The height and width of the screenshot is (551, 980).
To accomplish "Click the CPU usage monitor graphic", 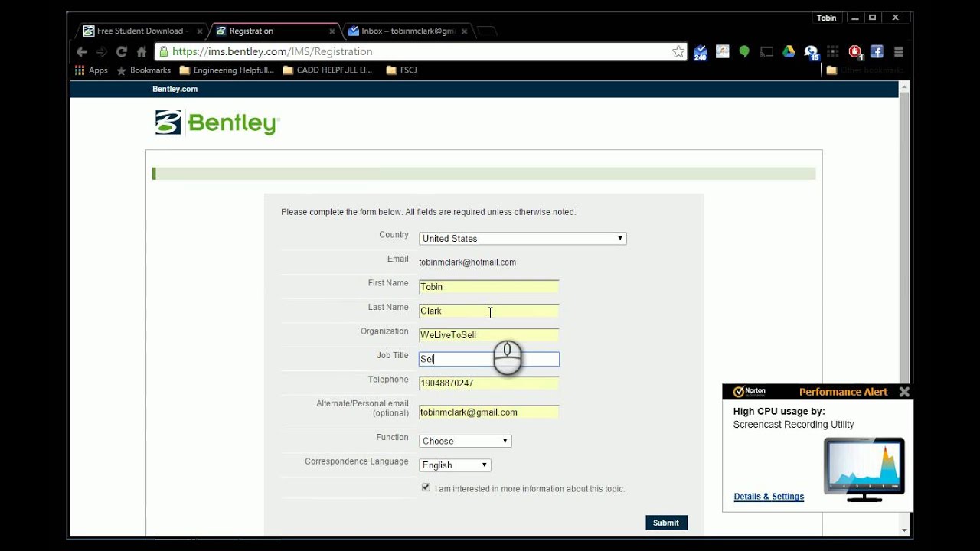I will [x=864, y=470].
